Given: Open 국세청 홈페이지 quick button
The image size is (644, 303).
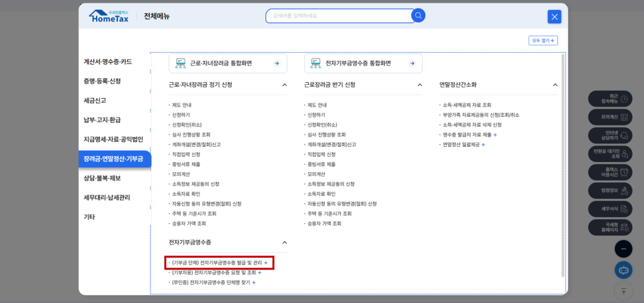Looking at the screenshot, I should tap(610, 228).
